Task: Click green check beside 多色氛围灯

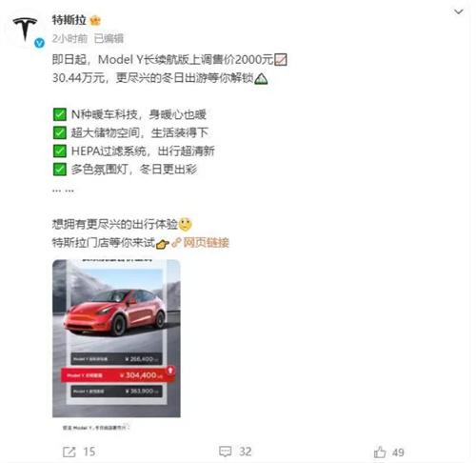Action: click(60, 170)
